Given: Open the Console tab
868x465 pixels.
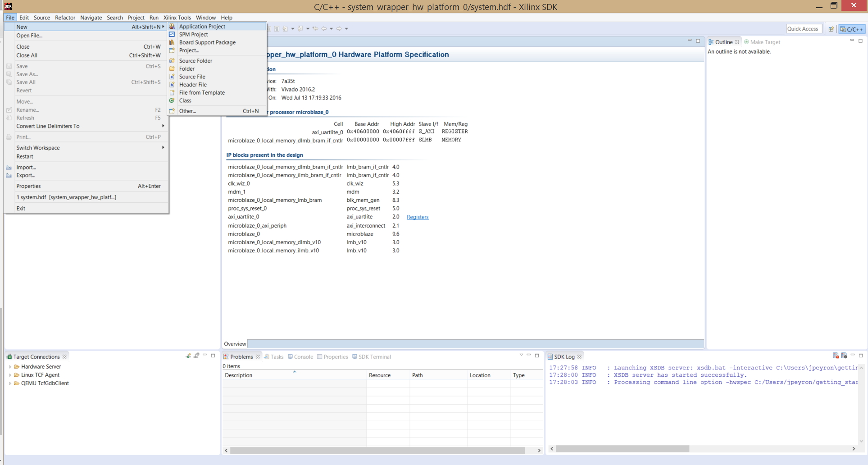Looking at the screenshot, I should [300, 357].
